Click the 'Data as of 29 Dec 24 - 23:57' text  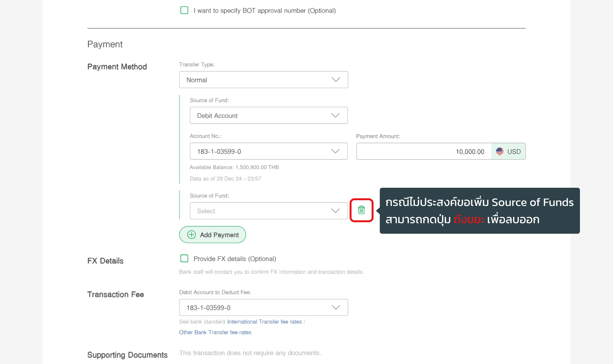coord(225,179)
